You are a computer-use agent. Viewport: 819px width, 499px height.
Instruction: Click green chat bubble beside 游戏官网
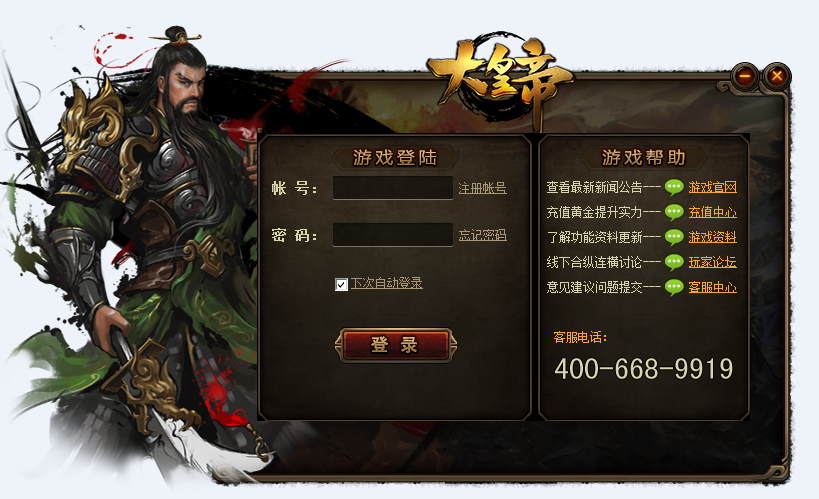pos(674,187)
